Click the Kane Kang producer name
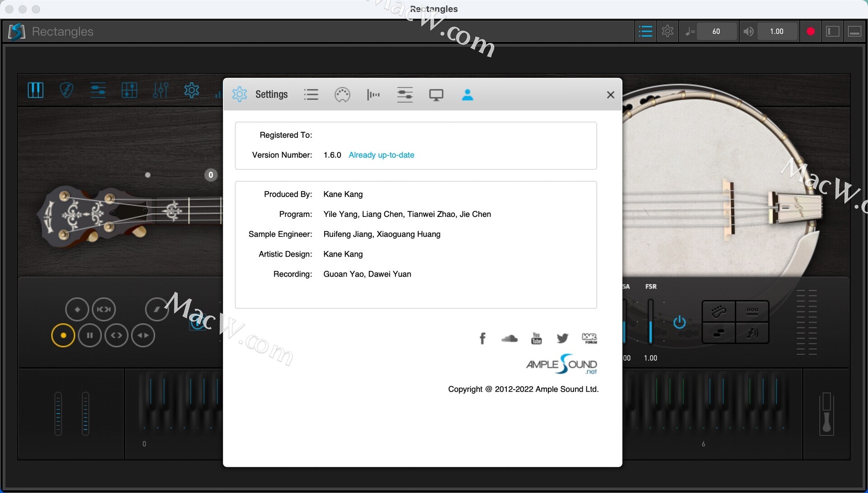The image size is (868, 493). point(343,194)
